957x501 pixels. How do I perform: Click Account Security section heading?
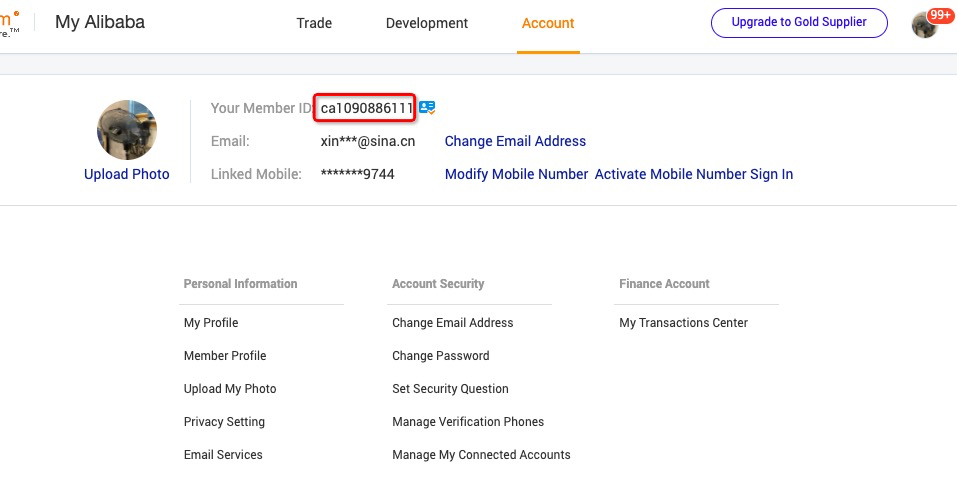tap(438, 284)
